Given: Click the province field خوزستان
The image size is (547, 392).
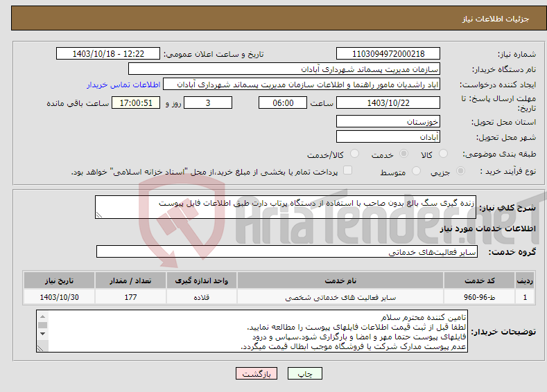Looking at the screenshot, I should (388, 122).
